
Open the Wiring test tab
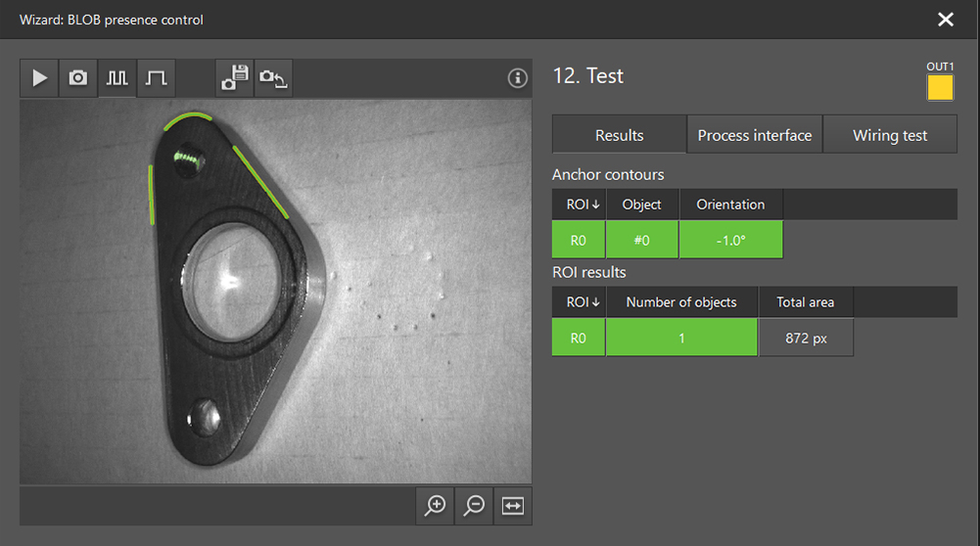tap(889, 135)
